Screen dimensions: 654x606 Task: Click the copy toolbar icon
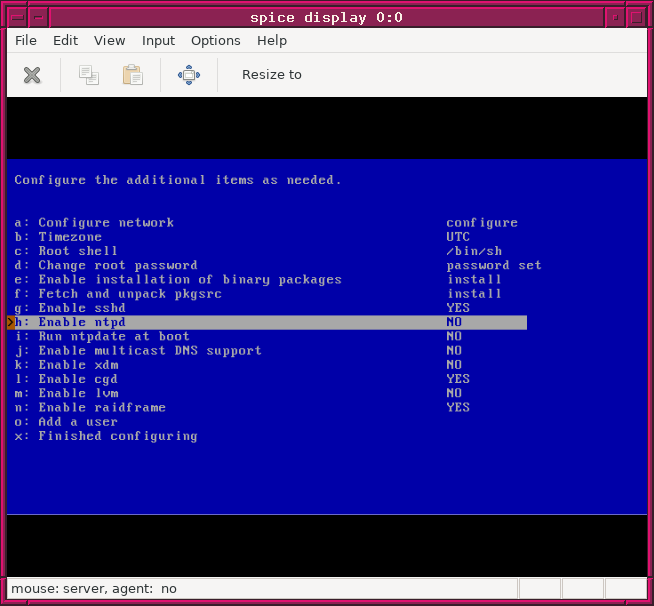coord(89,75)
